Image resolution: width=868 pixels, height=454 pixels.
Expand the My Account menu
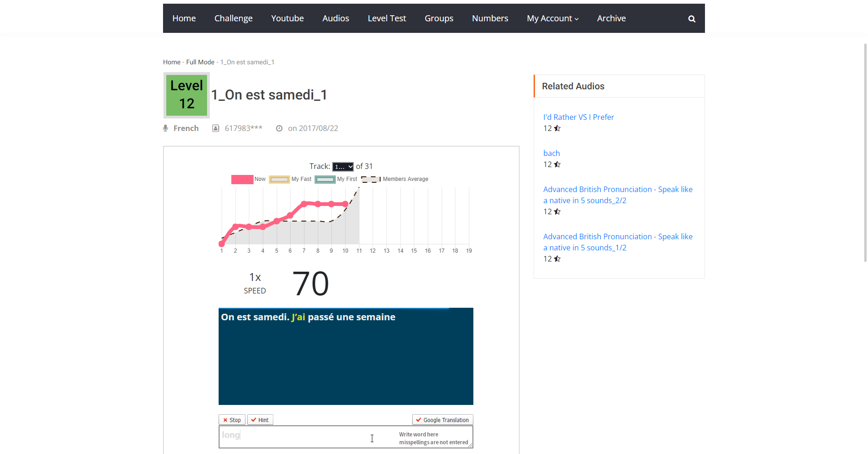click(552, 18)
